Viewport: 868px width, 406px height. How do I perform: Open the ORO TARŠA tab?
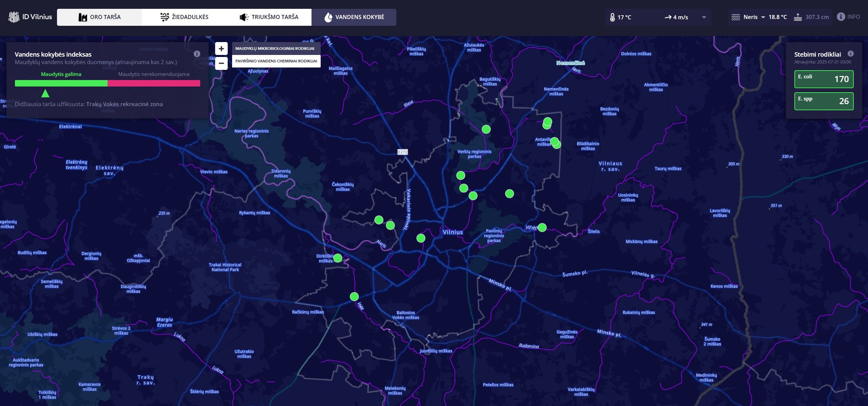click(99, 17)
